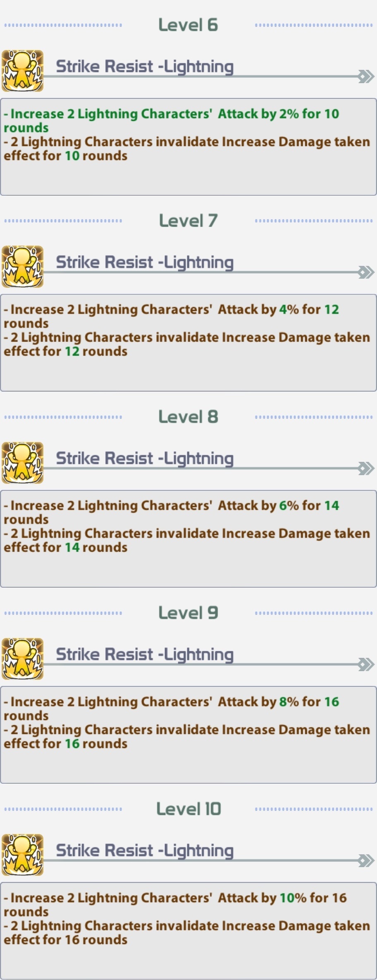
Task: Click the Attack by 10% description box
Action: click(188, 931)
